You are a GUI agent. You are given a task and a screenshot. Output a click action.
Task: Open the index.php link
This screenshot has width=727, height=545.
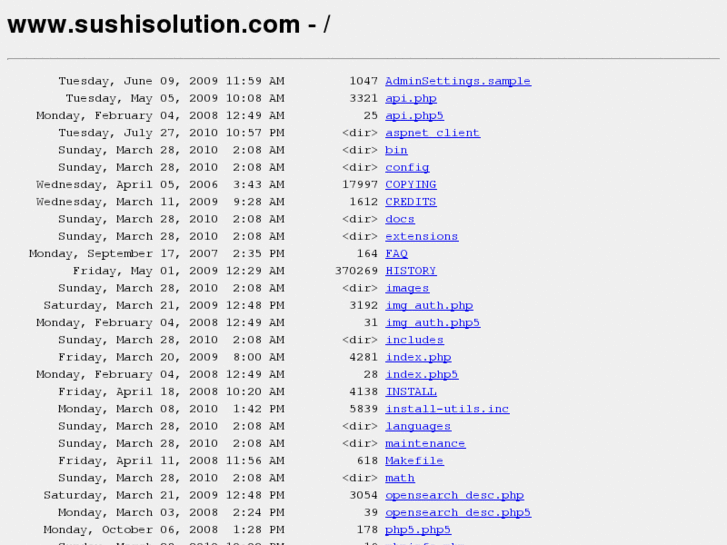pos(418,357)
